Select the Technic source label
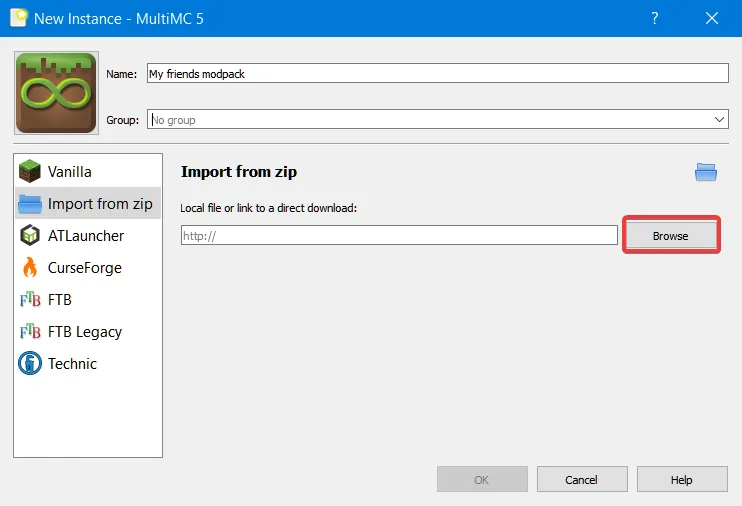 pyautogui.click(x=72, y=364)
